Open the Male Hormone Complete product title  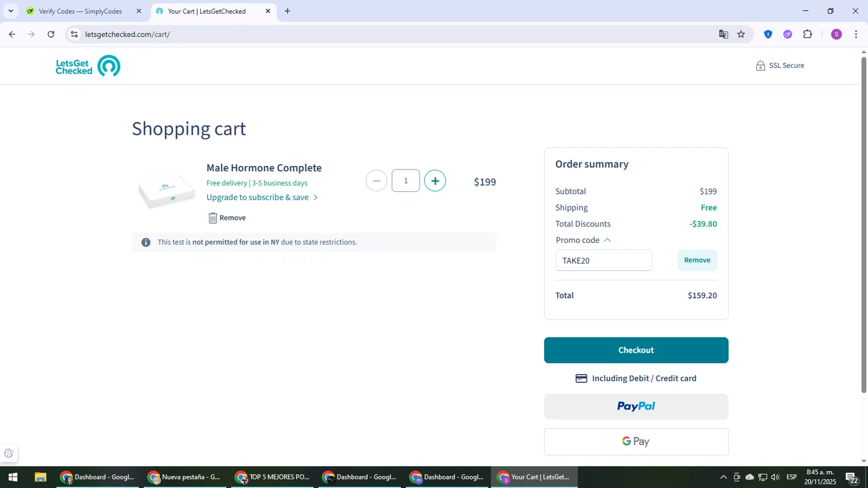pos(264,168)
